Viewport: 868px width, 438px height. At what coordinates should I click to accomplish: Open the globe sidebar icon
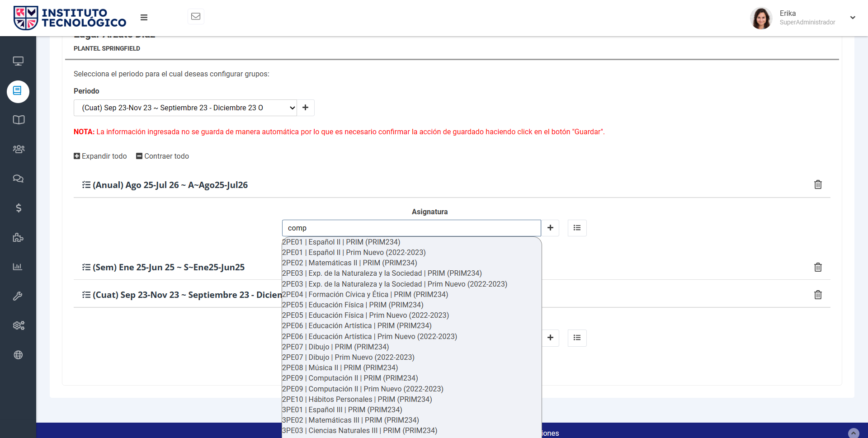18,355
